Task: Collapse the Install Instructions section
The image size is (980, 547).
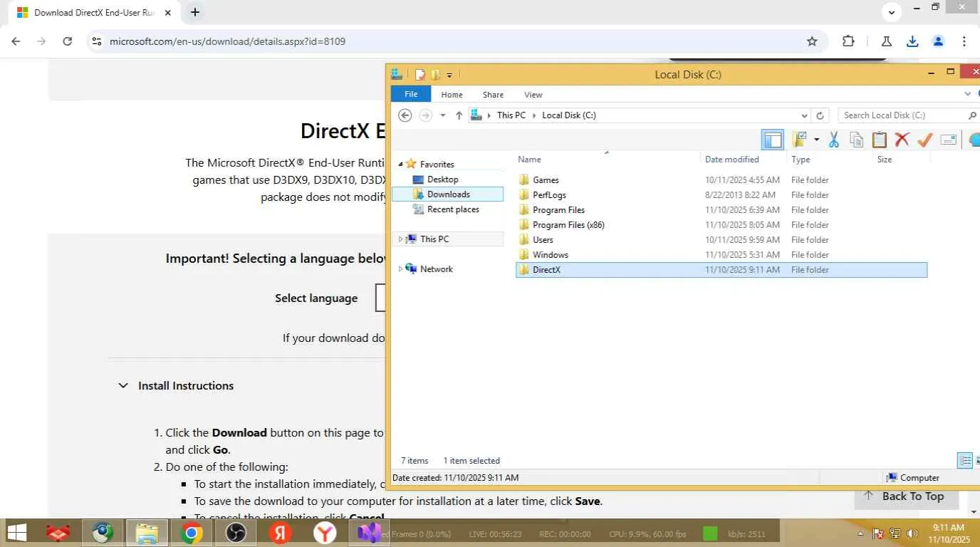Action: (x=123, y=385)
